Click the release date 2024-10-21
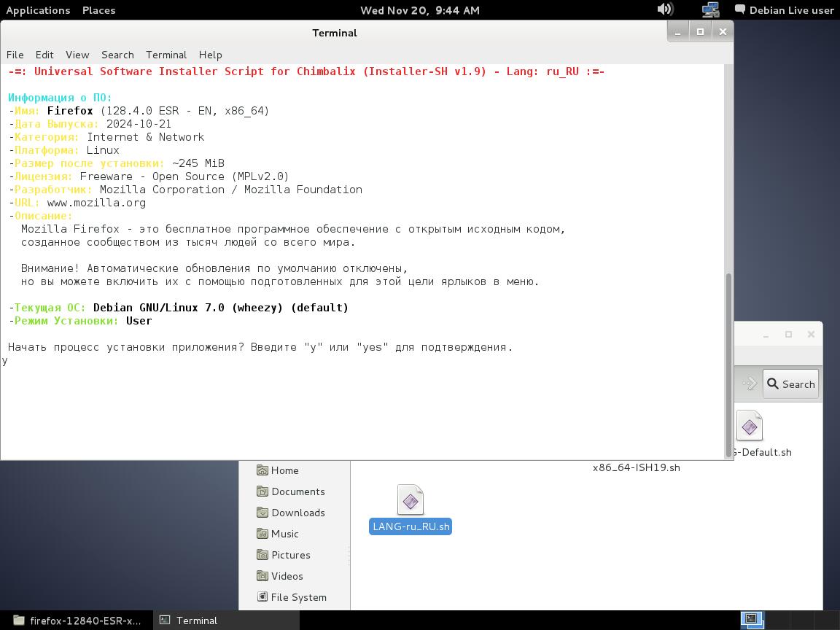 point(139,124)
